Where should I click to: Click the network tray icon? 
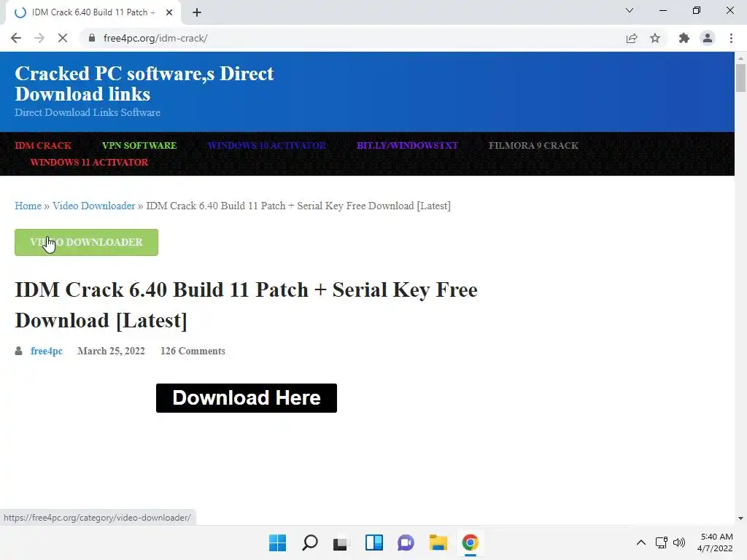tap(661, 542)
